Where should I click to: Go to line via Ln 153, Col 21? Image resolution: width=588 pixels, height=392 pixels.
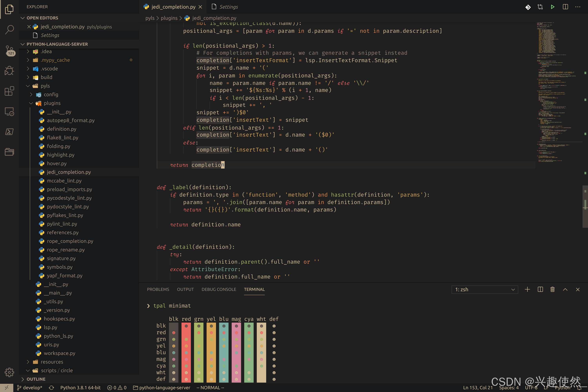[478, 387]
